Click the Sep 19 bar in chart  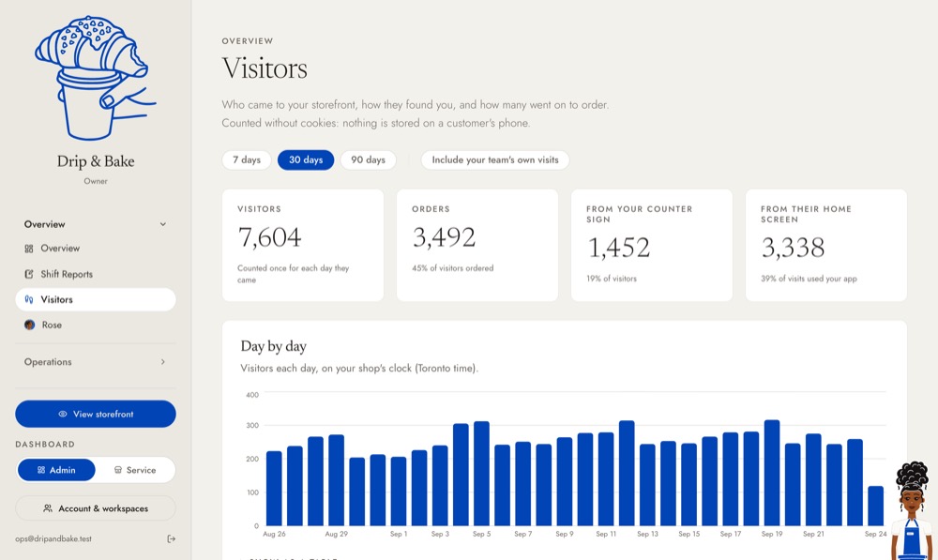pyautogui.click(x=772, y=474)
